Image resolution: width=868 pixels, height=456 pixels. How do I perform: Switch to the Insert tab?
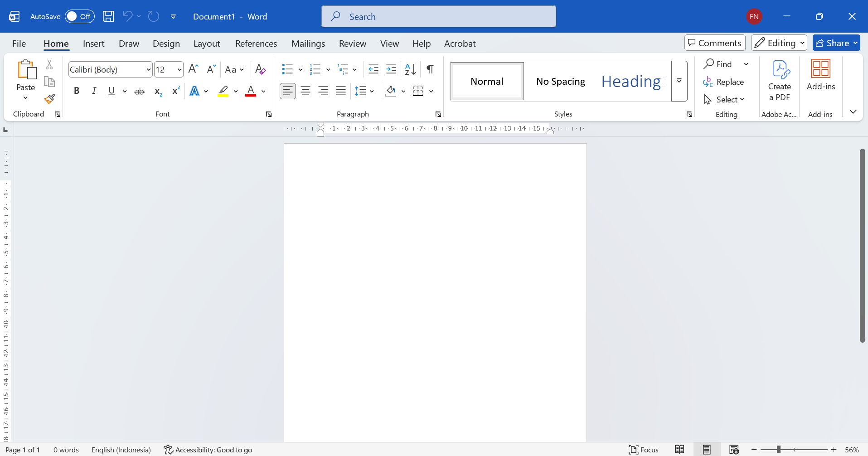click(93, 44)
